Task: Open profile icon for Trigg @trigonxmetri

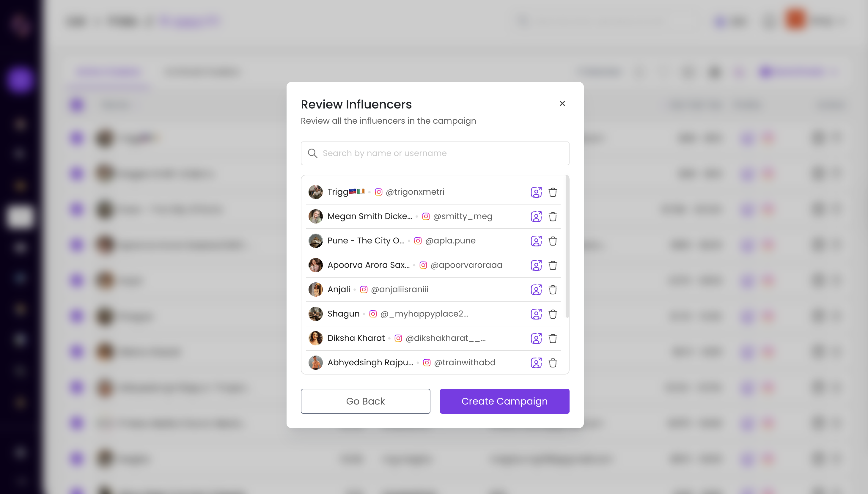Action: point(536,192)
